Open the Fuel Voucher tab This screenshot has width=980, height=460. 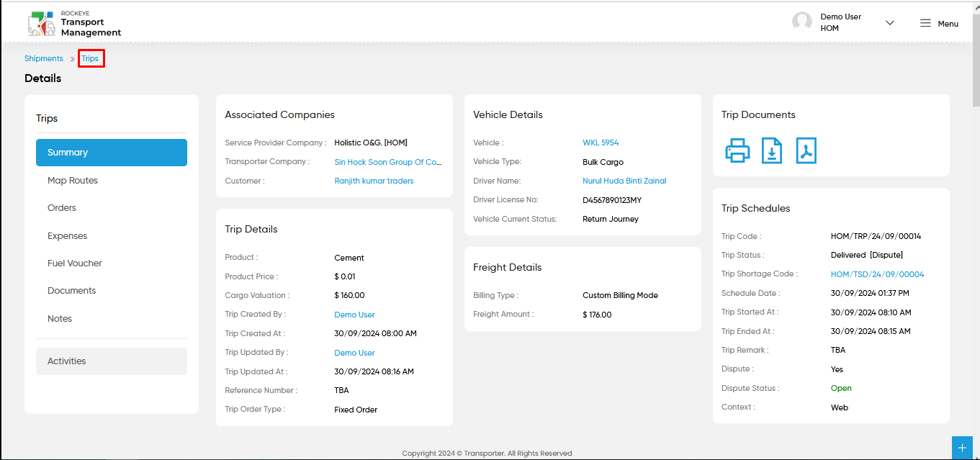(112, 263)
